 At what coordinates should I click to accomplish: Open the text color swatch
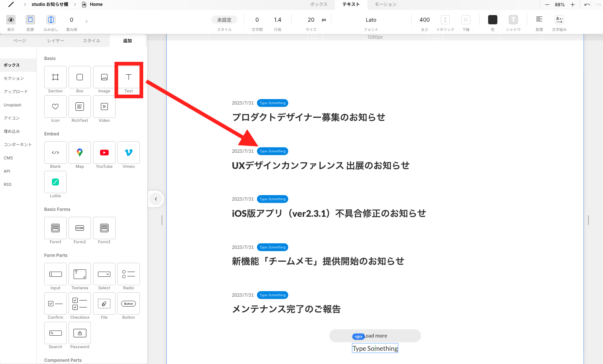coord(493,20)
